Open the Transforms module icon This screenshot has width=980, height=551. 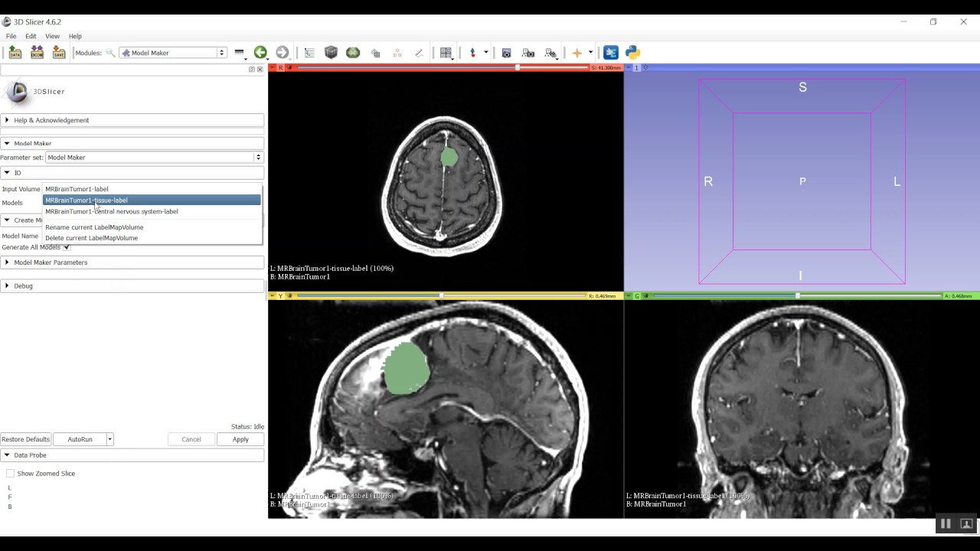(375, 53)
